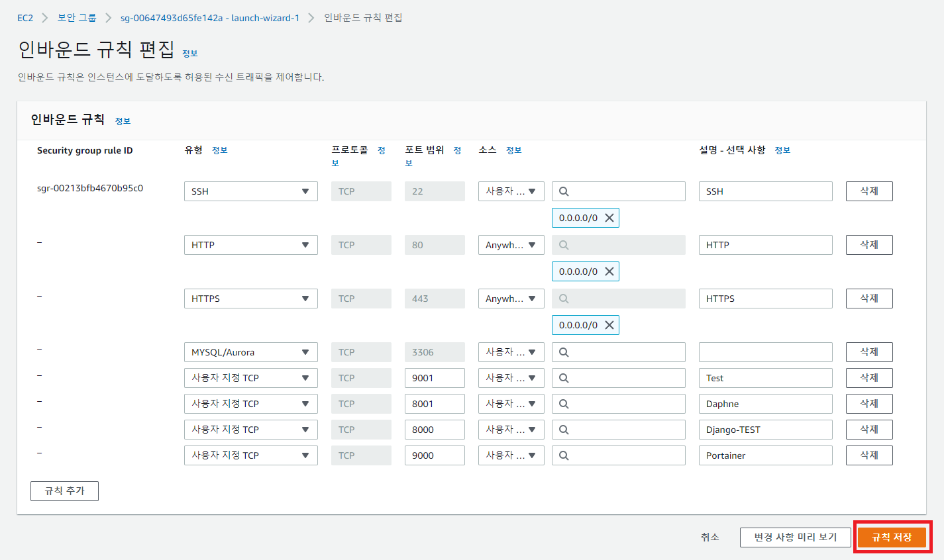Click port range field with 9001
This screenshot has width=944, height=560.
pos(435,378)
